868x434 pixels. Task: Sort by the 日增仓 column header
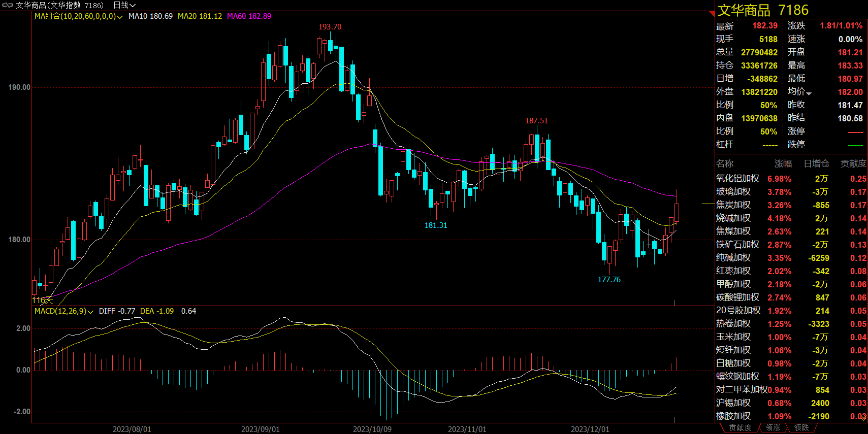pyautogui.click(x=816, y=163)
